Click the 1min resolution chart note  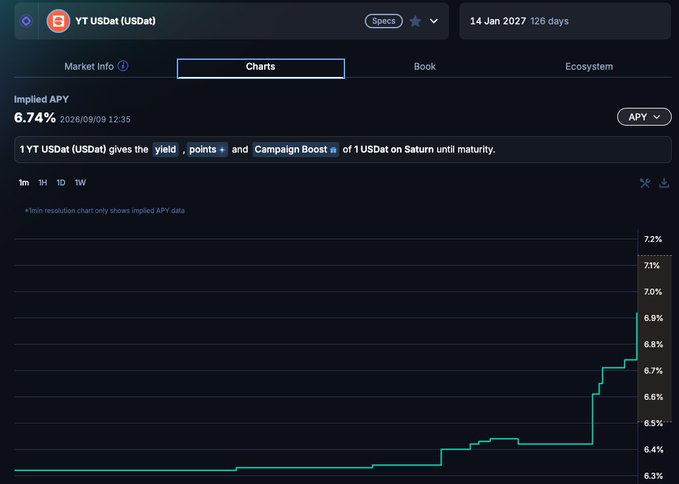[104, 211]
